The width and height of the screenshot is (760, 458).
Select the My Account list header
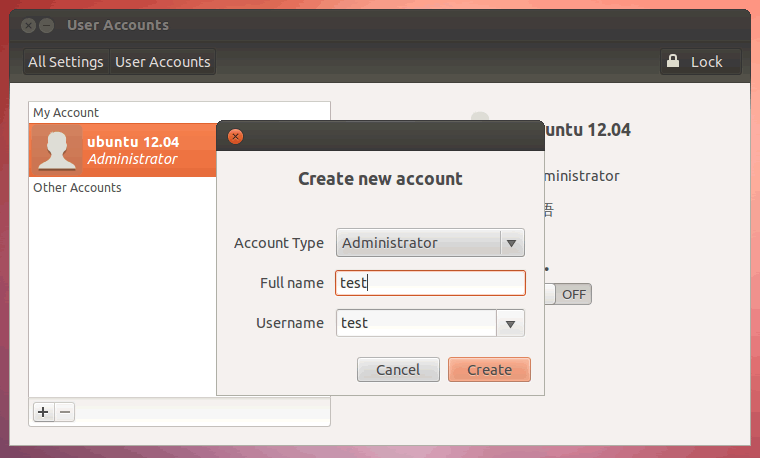click(66, 113)
